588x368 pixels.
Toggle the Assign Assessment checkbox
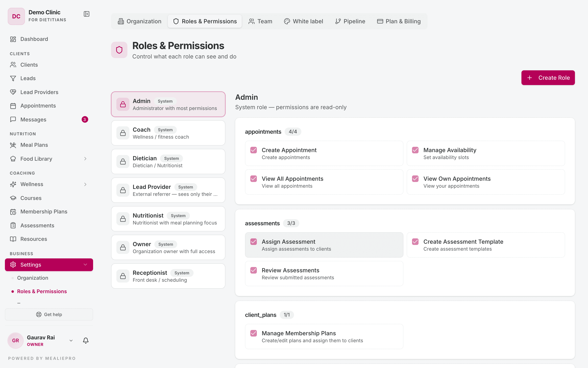254,241
